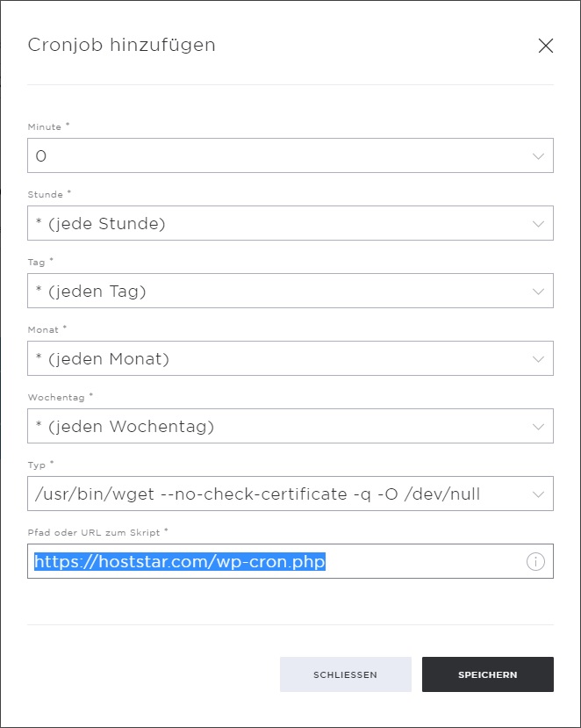Open the Minute dropdown showing 0
The height and width of the screenshot is (728, 581).
[x=290, y=155]
